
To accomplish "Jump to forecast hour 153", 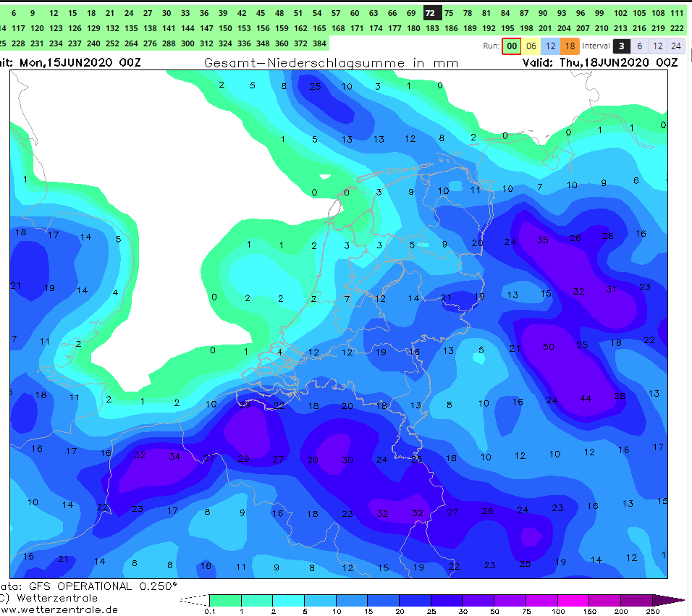I will [244, 28].
